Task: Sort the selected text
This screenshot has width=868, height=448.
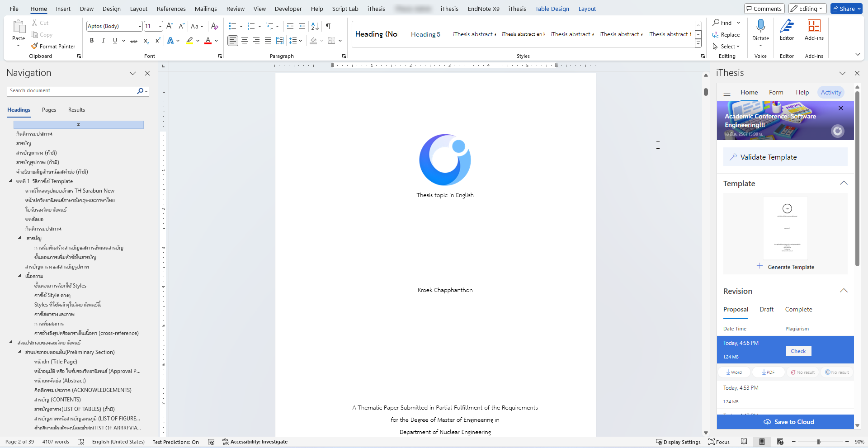Action: tap(315, 26)
